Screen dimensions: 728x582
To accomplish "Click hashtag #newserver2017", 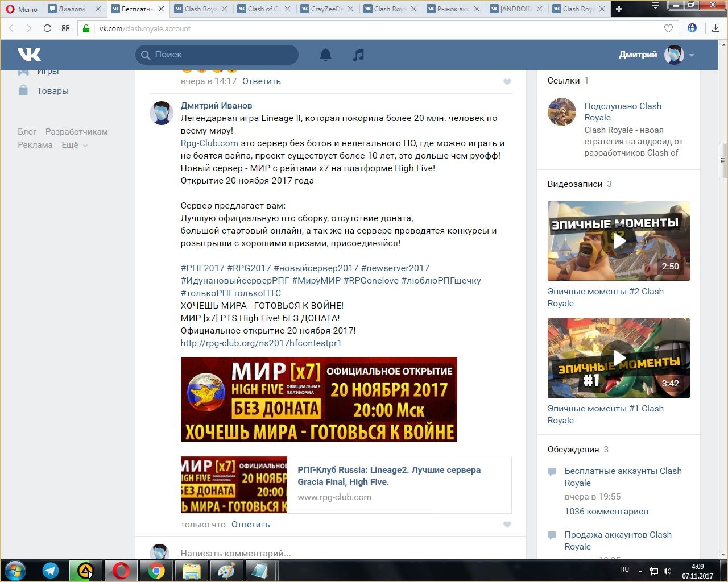I will pyautogui.click(x=395, y=268).
